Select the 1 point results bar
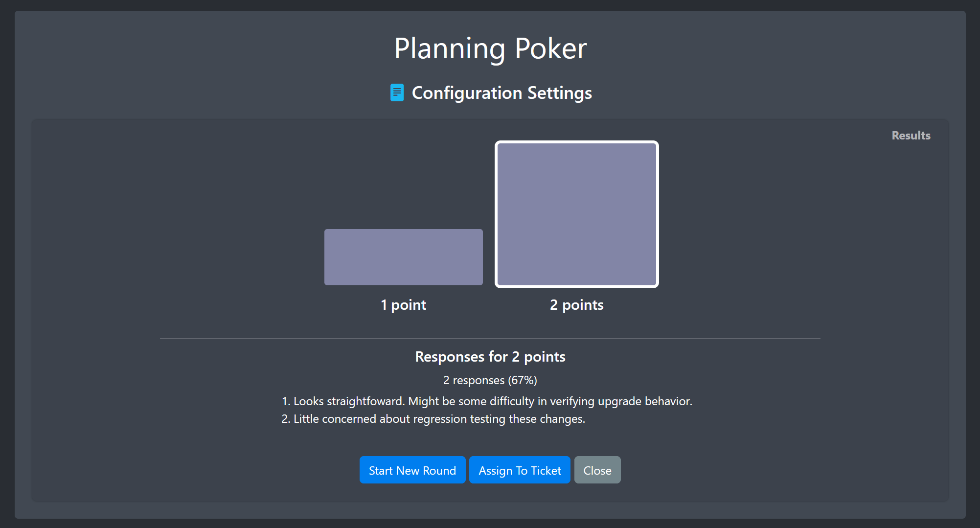 point(403,256)
